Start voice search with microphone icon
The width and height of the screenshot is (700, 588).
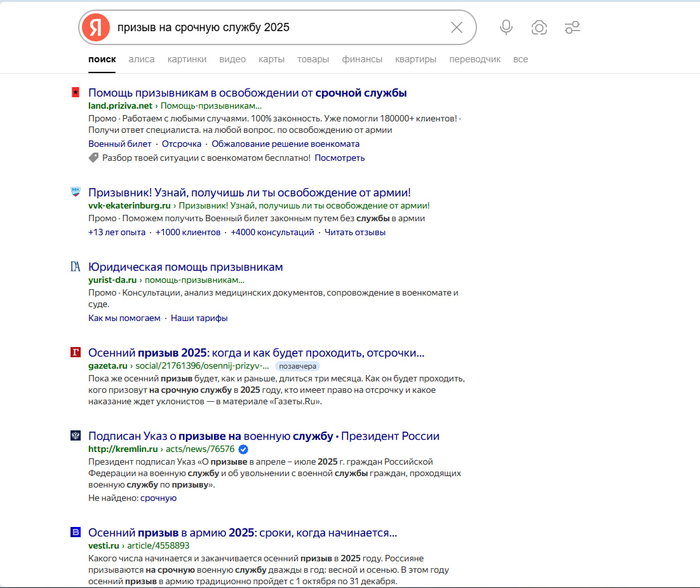pyautogui.click(x=506, y=27)
